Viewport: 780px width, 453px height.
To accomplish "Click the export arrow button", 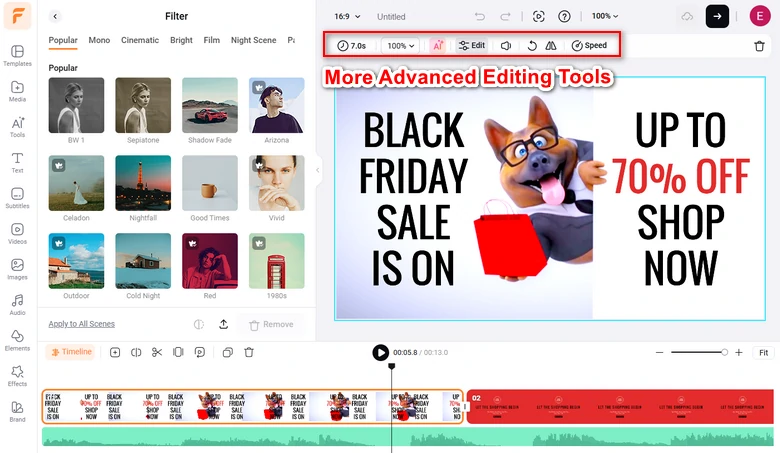I will pos(717,16).
